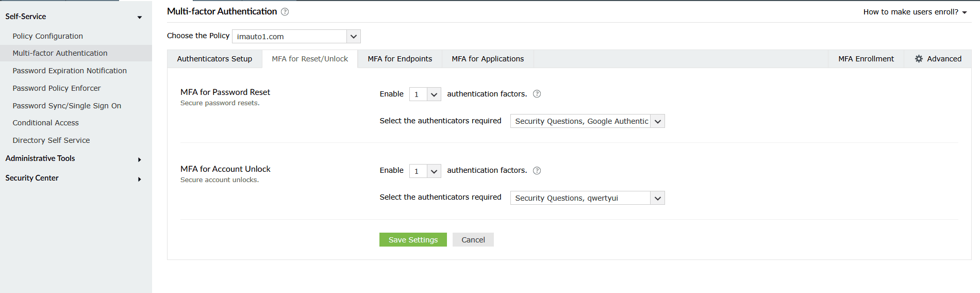The width and height of the screenshot is (980, 293).
Task: Open the MFA Enrollment tab
Action: point(866,59)
